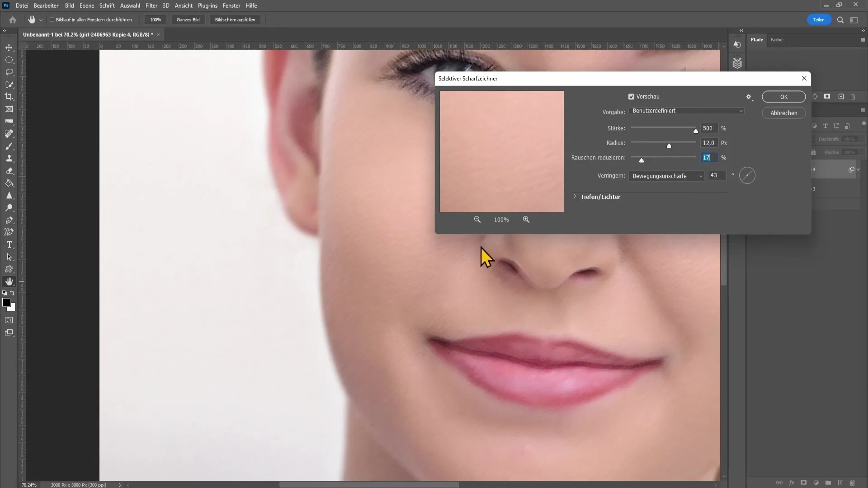
Task: Select the Clone Stamp tool
Action: pos(9,159)
